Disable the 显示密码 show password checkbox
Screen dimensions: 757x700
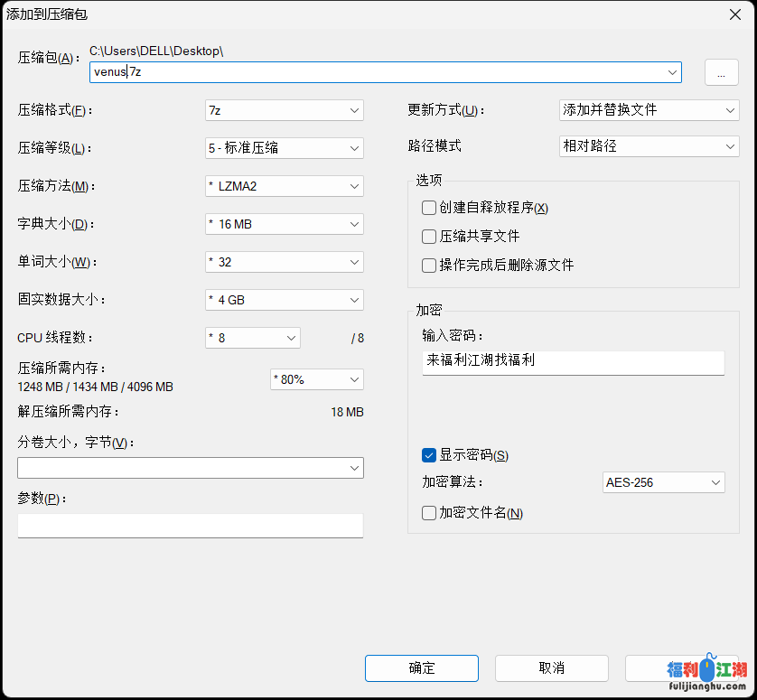click(428, 454)
